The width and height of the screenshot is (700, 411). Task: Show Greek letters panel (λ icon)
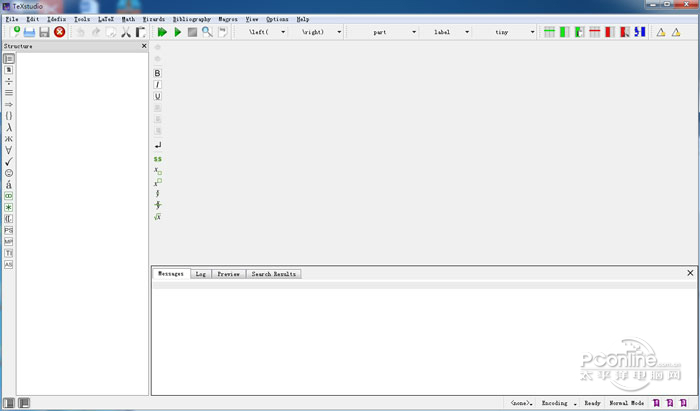[8, 128]
